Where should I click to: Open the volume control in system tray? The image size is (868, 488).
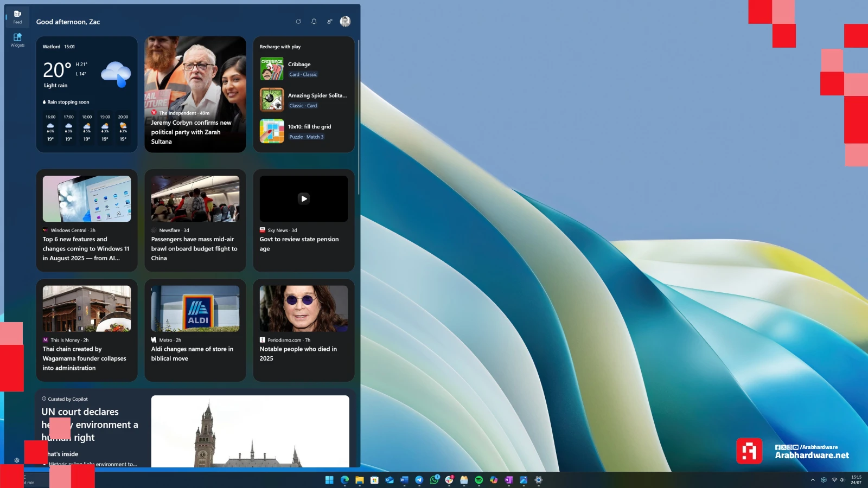pyautogui.click(x=842, y=480)
